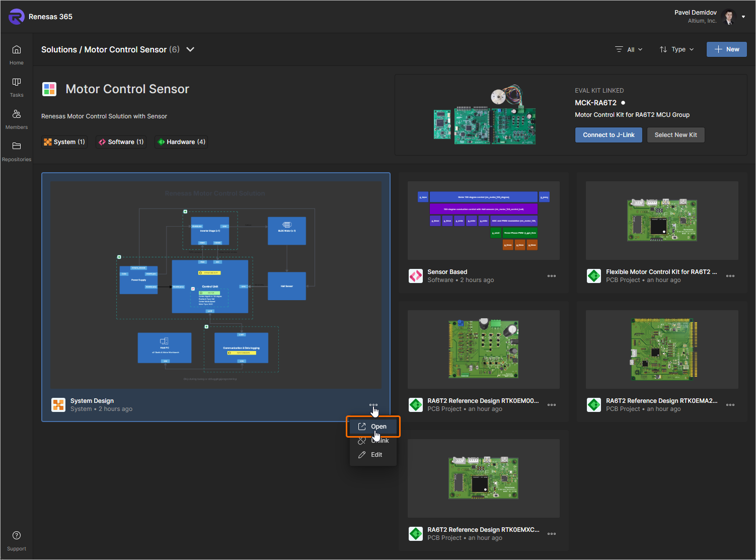Open the Type sort dropdown
756x560 pixels.
click(x=677, y=49)
